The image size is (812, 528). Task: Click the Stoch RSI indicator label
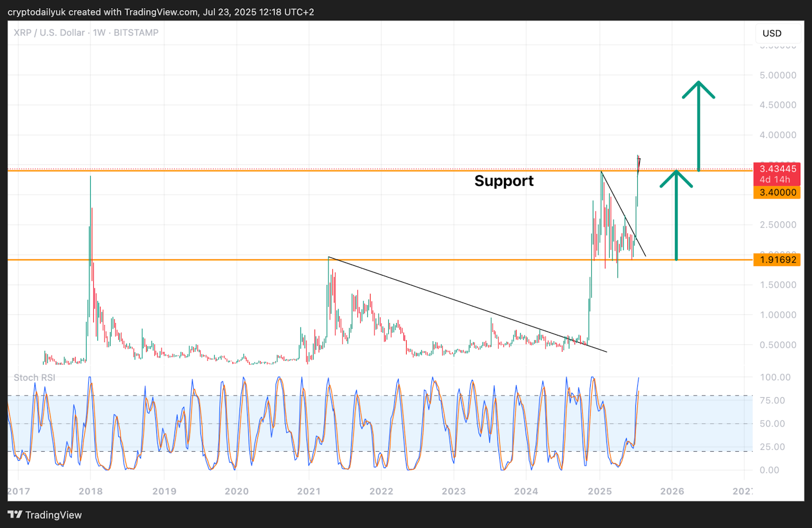point(35,378)
